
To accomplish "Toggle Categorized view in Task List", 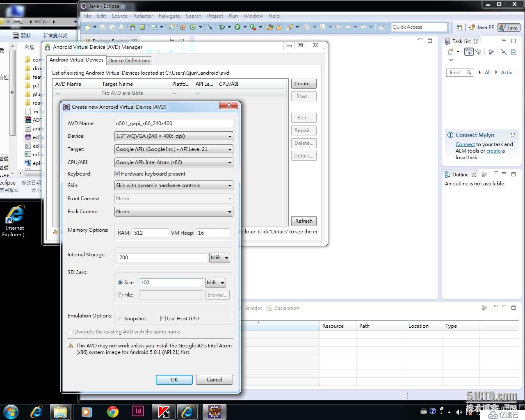I will 469,52.
